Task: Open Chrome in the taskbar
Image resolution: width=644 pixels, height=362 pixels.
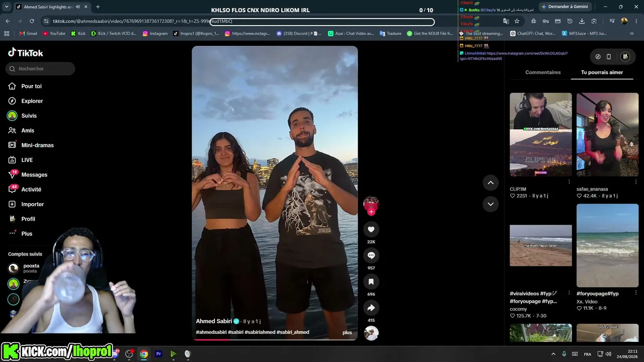Action: 144,354
